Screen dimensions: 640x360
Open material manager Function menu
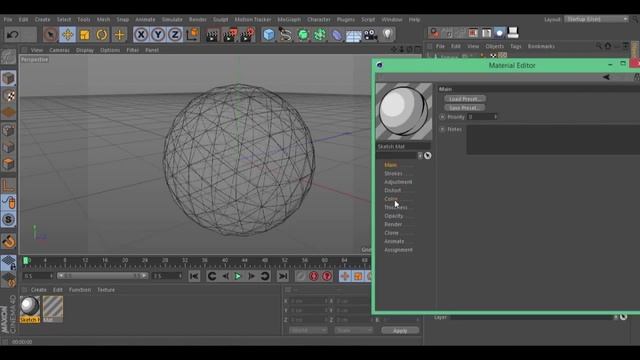click(80, 290)
